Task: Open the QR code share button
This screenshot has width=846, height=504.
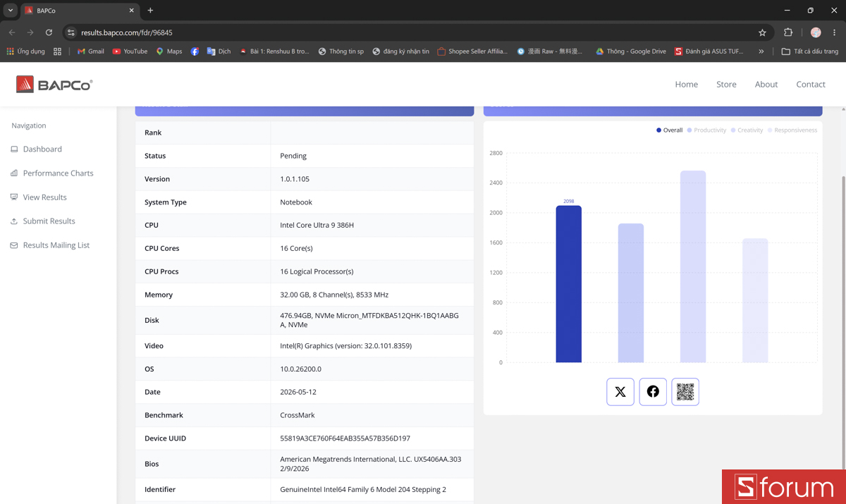Action: point(685,392)
